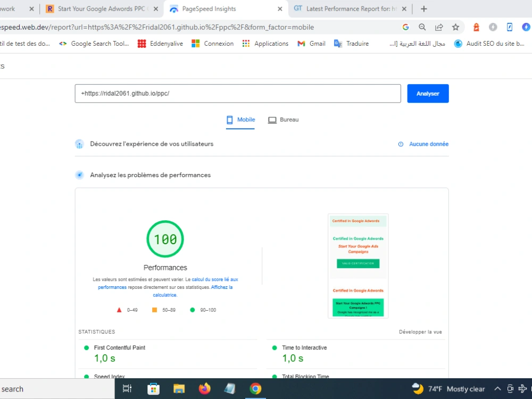Click the orange square 50–89 legend marker
532x399 pixels.
[x=154, y=310]
